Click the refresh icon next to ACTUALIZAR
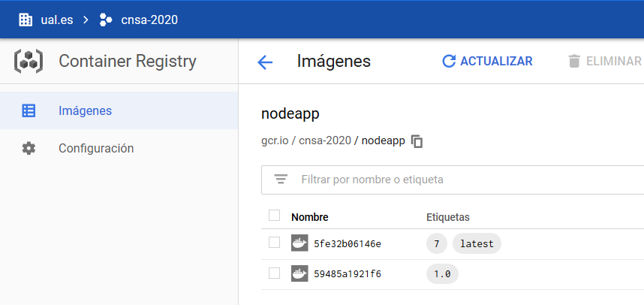Image resolution: width=644 pixels, height=305 pixels. pyautogui.click(x=449, y=62)
